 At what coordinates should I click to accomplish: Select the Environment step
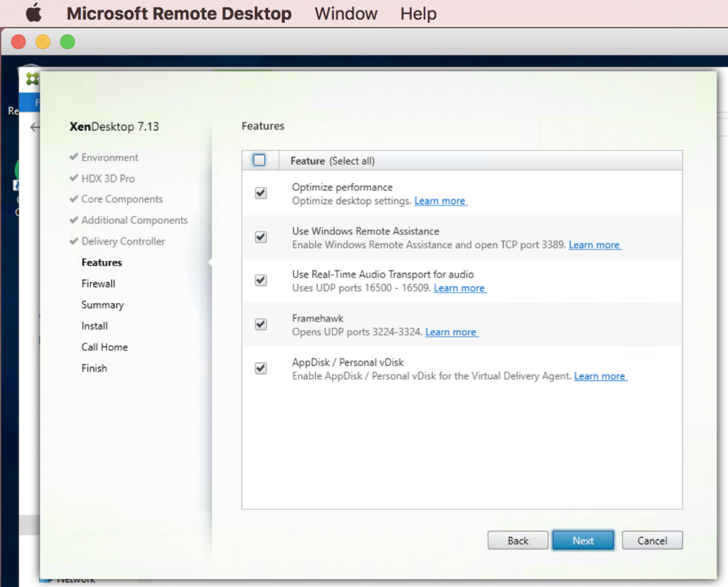click(x=109, y=157)
